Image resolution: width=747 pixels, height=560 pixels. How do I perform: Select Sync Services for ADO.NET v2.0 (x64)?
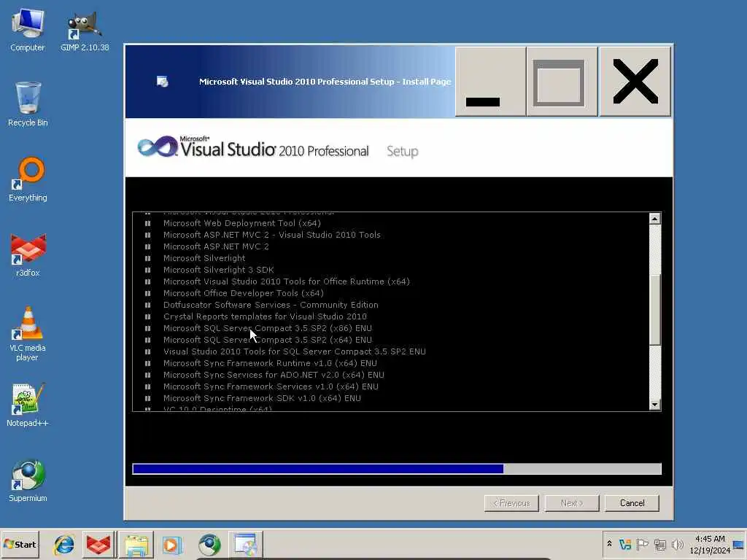click(274, 375)
